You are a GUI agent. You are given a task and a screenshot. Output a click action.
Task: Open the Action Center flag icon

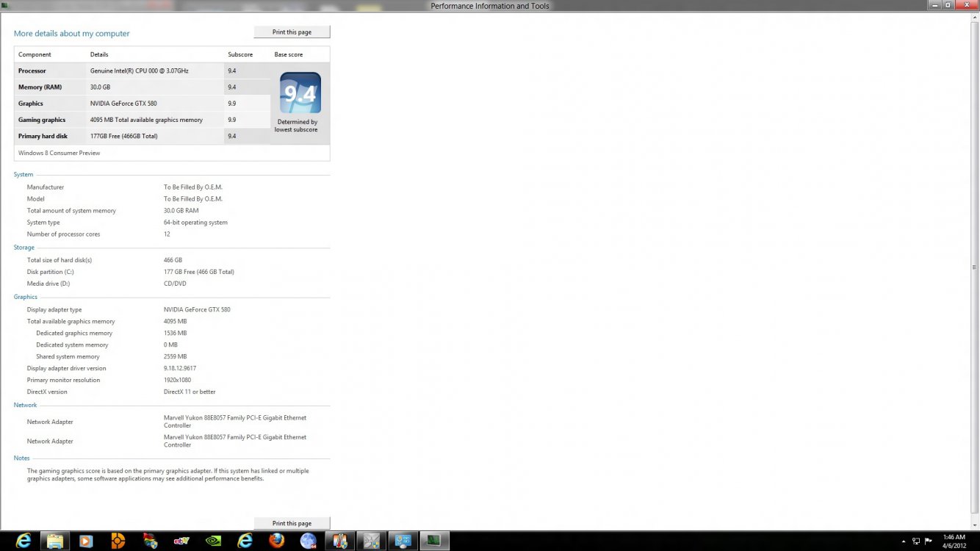(928, 541)
